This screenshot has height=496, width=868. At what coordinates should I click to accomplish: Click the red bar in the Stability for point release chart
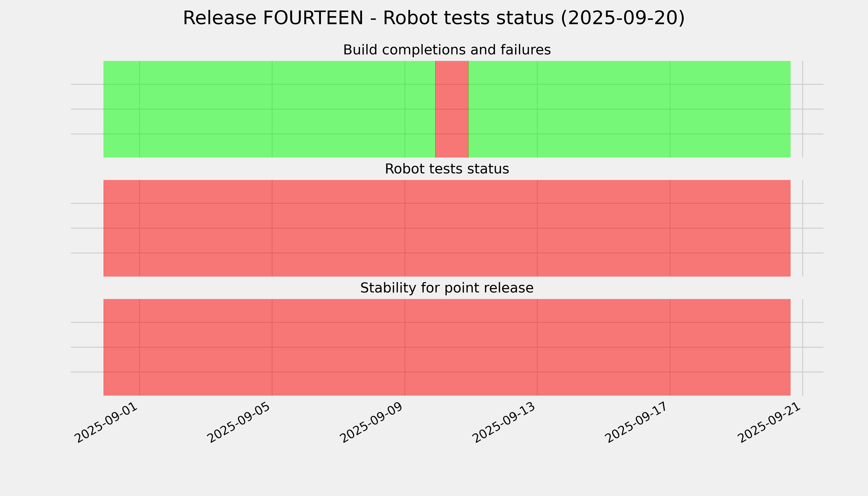[x=447, y=347]
